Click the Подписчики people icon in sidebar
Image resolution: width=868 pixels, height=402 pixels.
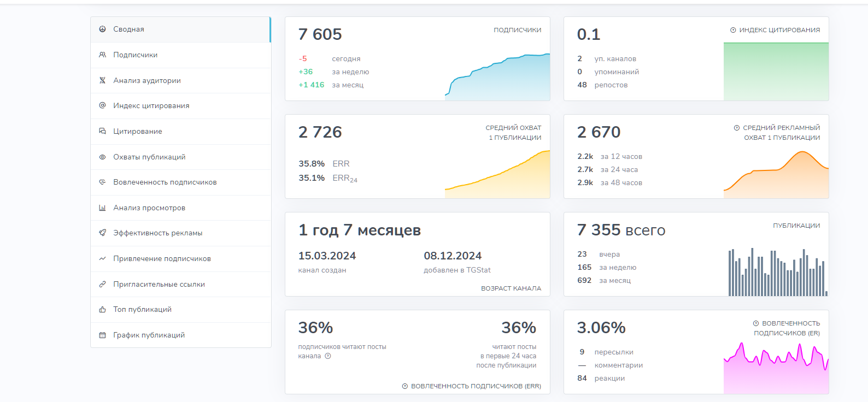click(x=102, y=55)
